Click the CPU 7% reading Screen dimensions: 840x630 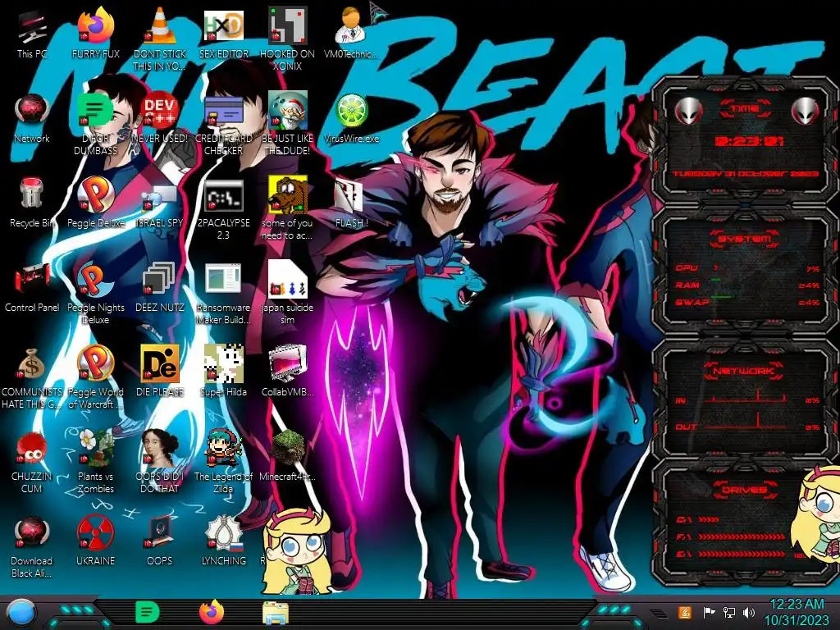[x=813, y=269]
